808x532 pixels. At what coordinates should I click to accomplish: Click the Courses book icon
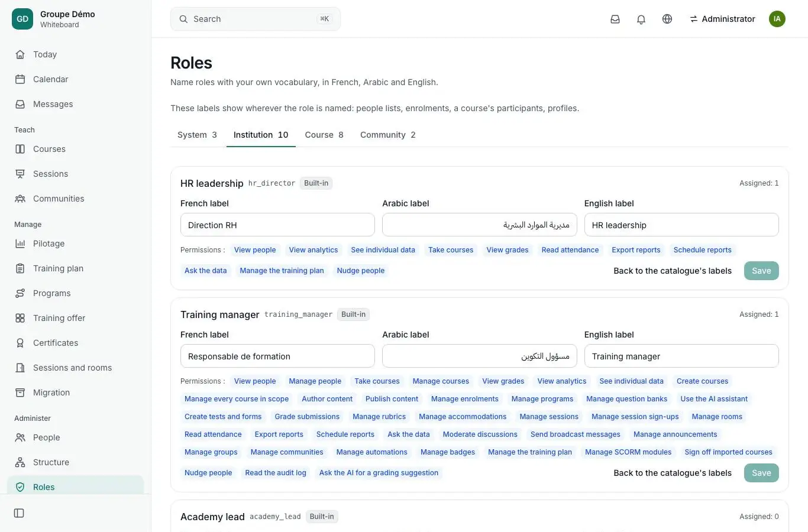[20, 149]
